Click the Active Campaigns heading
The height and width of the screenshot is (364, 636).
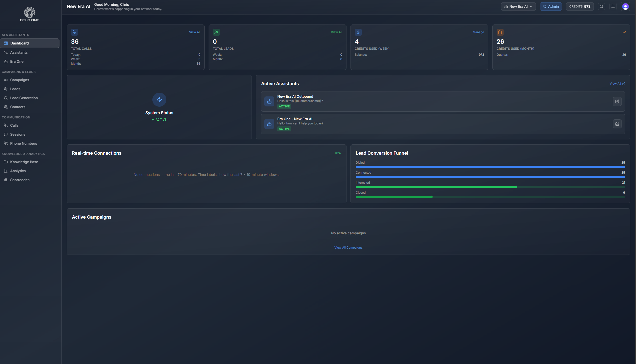pos(92,217)
